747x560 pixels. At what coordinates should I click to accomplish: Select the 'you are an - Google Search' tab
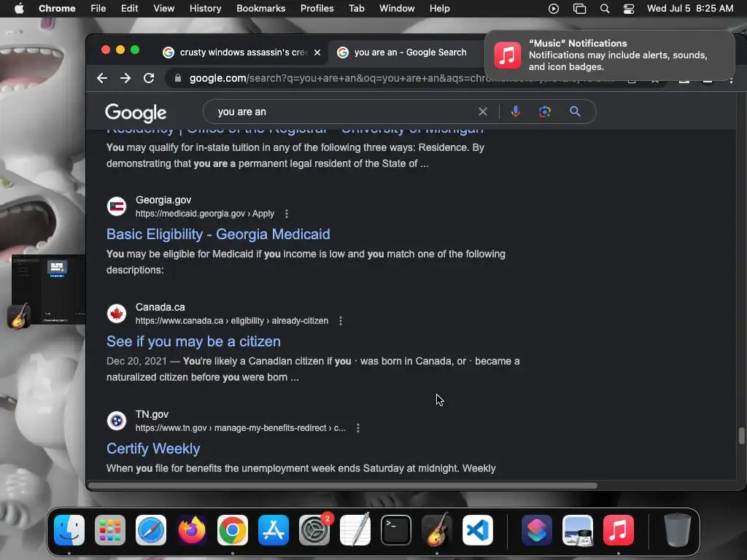tap(409, 52)
